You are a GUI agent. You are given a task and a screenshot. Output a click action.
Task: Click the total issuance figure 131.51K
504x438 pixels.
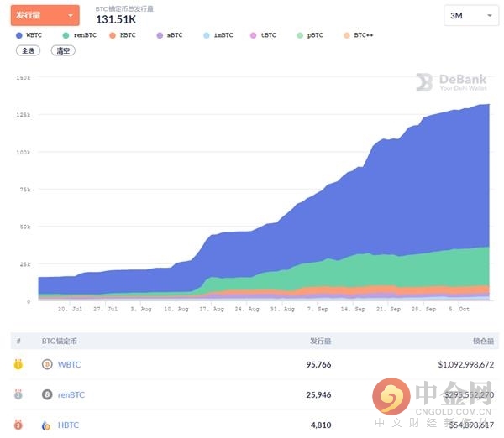pos(116,19)
